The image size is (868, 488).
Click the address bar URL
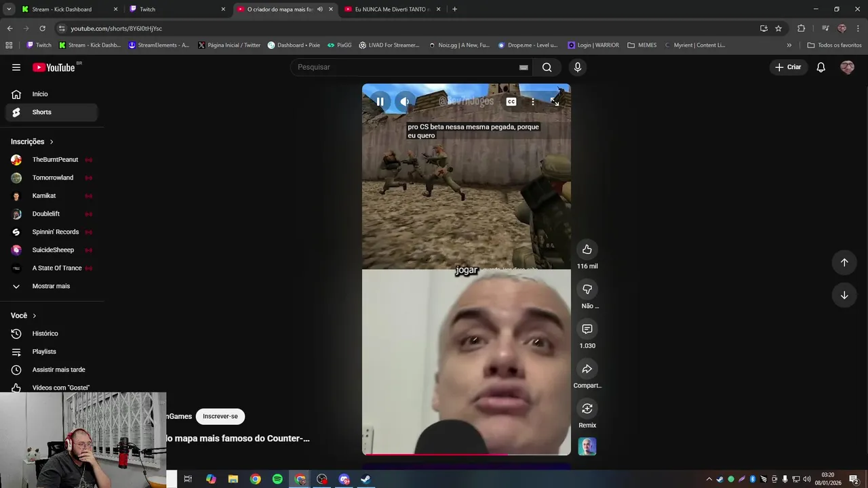(117, 28)
